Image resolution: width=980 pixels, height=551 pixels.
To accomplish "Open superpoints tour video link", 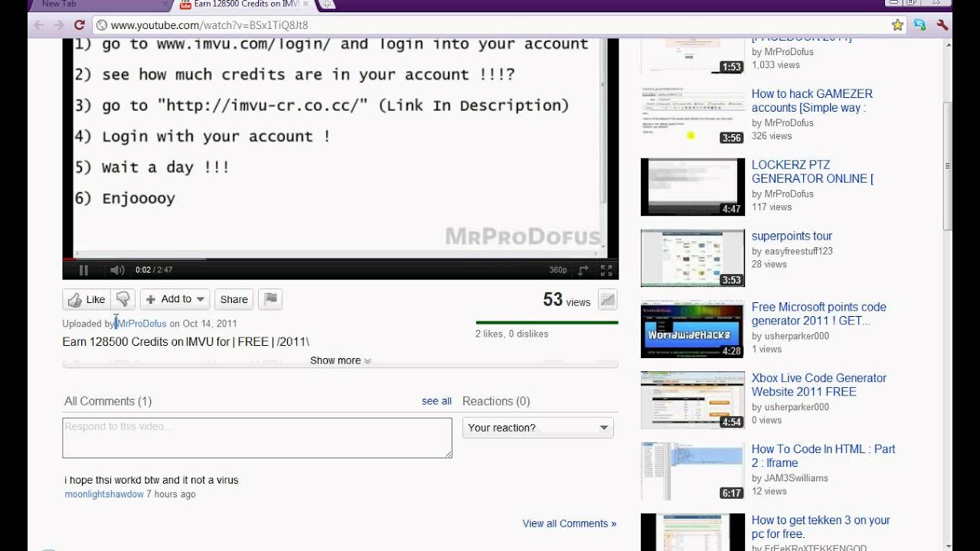I will point(792,236).
